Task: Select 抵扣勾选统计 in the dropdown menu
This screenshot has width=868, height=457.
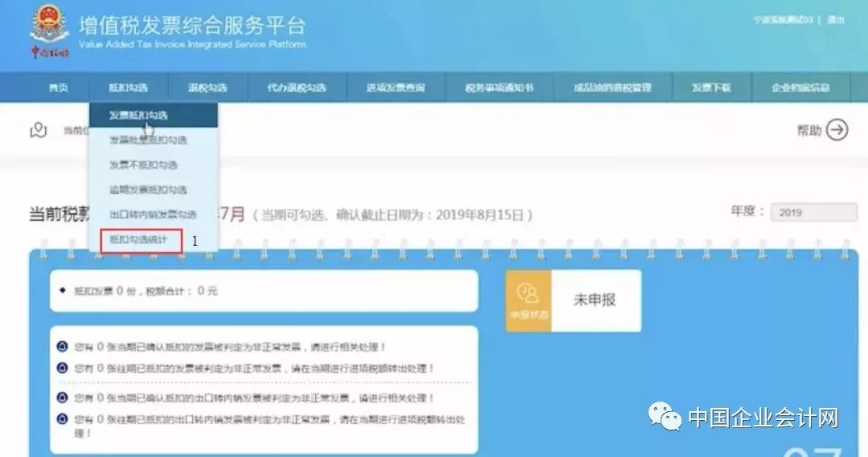Action: [x=141, y=240]
